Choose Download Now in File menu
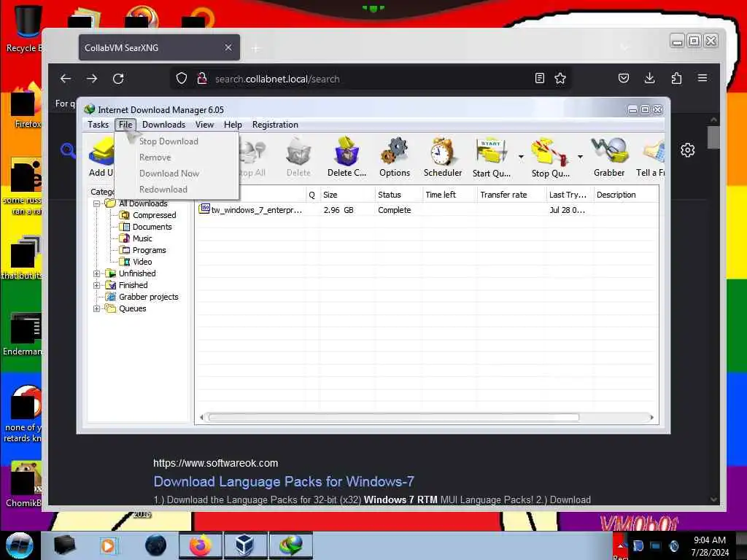 pyautogui.click(x=177, y=174)
